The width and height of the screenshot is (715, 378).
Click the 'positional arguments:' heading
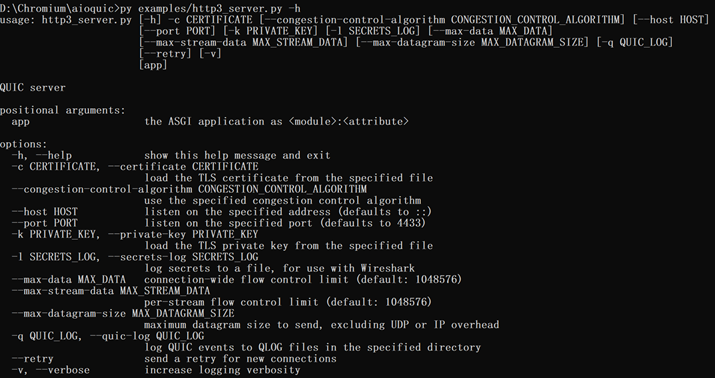[62, 110]
